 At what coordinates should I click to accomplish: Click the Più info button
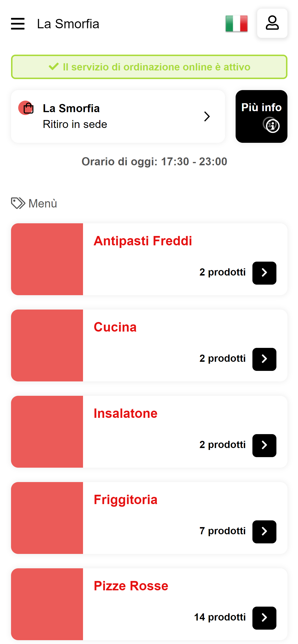[261, 116]
